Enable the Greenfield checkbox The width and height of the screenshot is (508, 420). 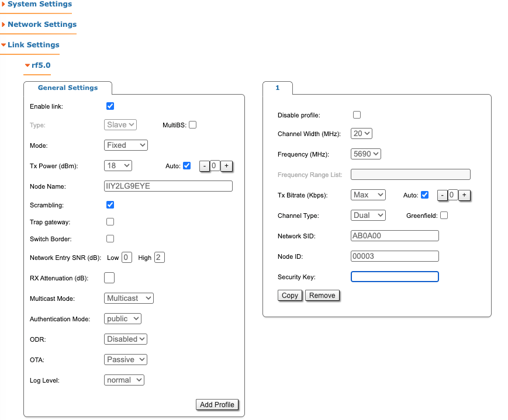[x=444, y=216]
